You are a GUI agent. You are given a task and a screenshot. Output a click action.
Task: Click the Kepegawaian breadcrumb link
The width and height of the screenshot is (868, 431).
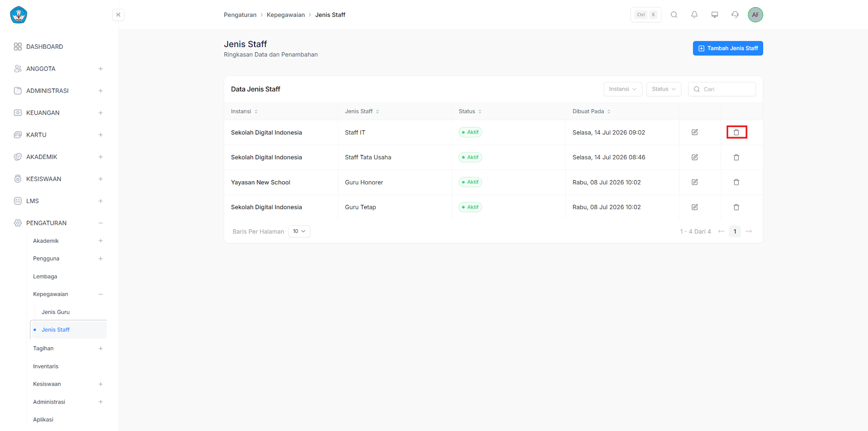(x=285, y=14)
